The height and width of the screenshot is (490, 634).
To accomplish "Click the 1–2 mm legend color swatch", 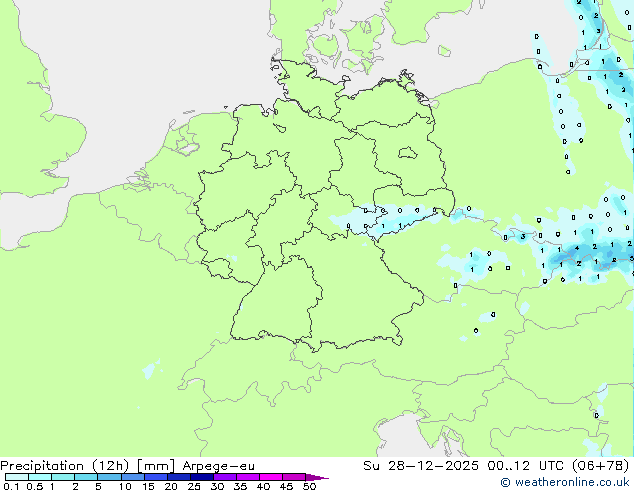I will (63, 477).
